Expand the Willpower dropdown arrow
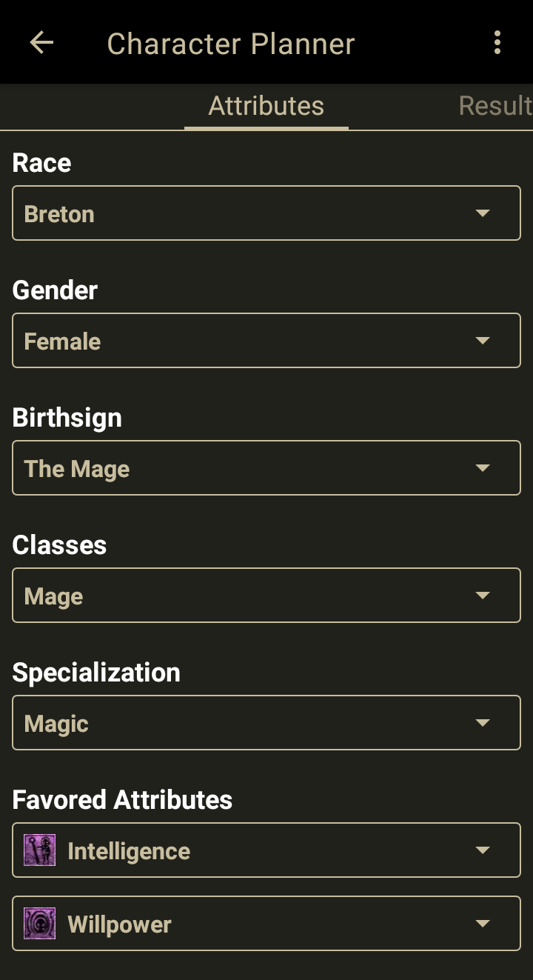533x980 pixels. click(x=483, y=924)
